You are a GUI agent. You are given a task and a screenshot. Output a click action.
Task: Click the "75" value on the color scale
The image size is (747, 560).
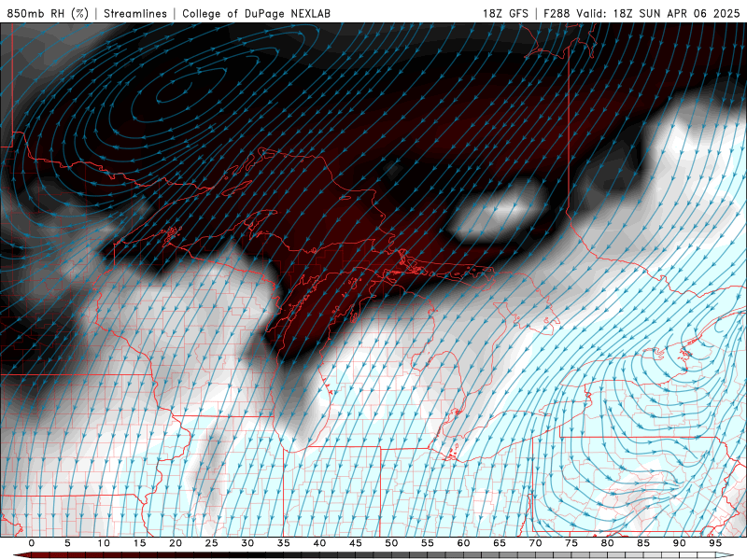click(571, 543)
